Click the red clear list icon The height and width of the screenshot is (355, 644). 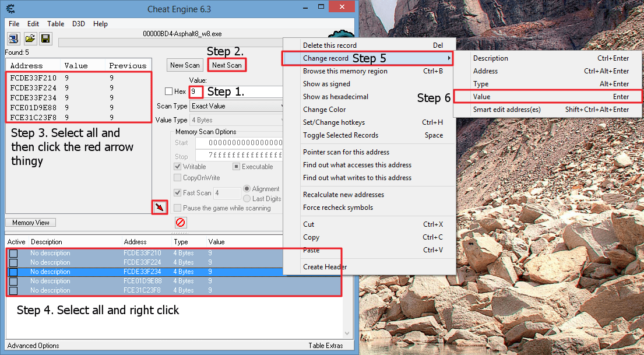tap(180, 223)
